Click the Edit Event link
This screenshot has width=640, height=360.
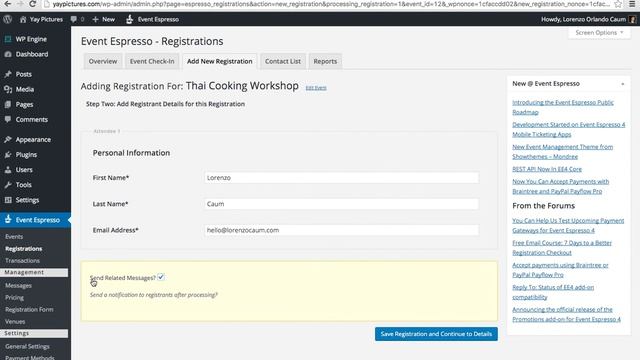(316, 88)
